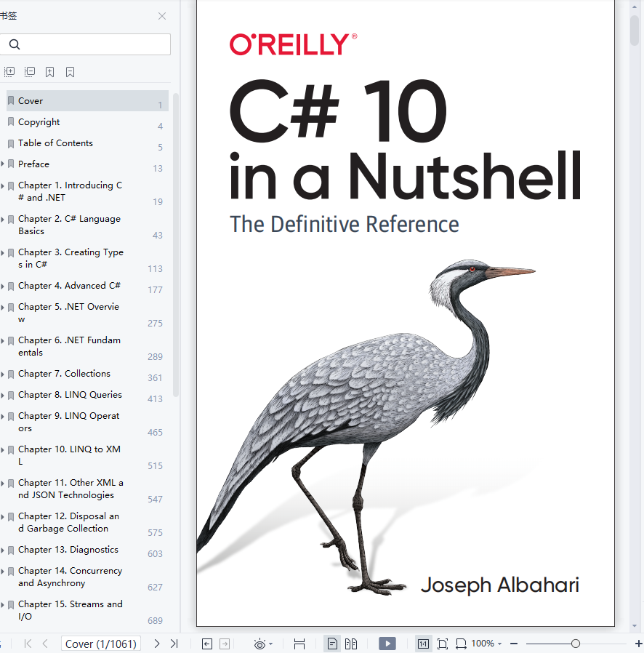This screenshot has width=644, height=653.
Task: Expand Chapter 8. LINQ Queries bookmark
Action: tap(2, 395)
